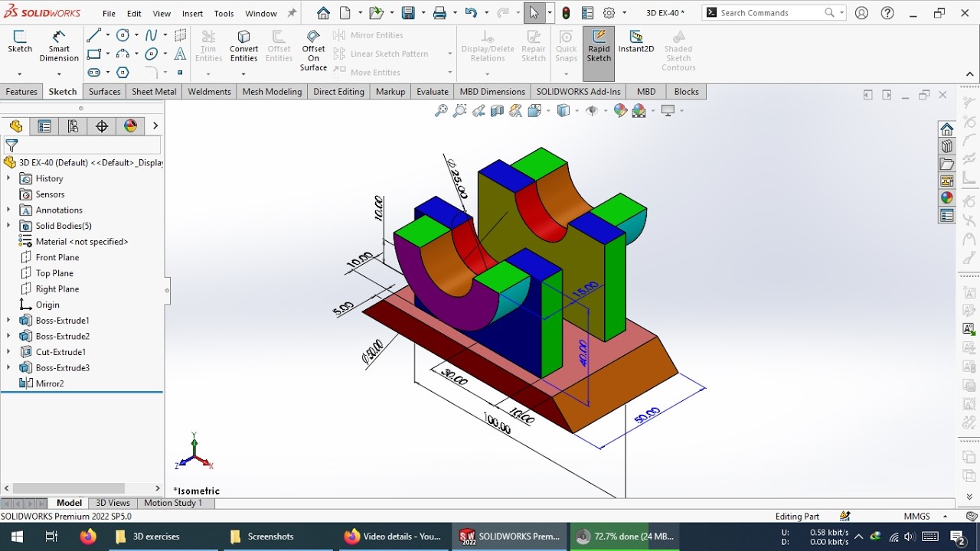The width and height of the screenshot is (980, 551).
Task: Expand more manager tabs chevron
Action: (x=155, y=126)
